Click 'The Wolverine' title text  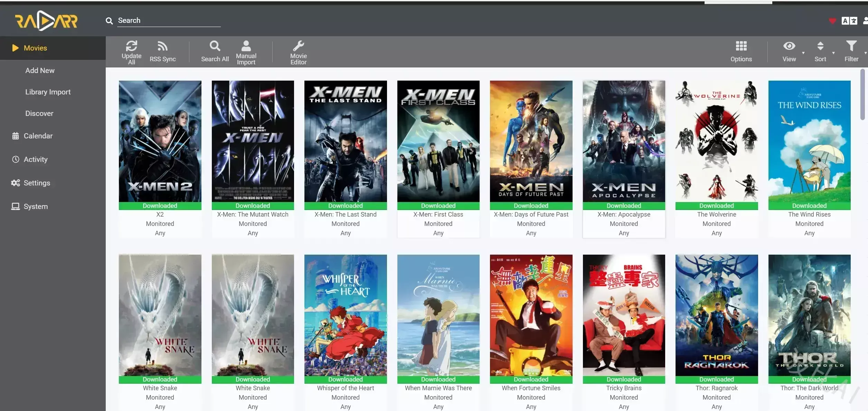717,214
